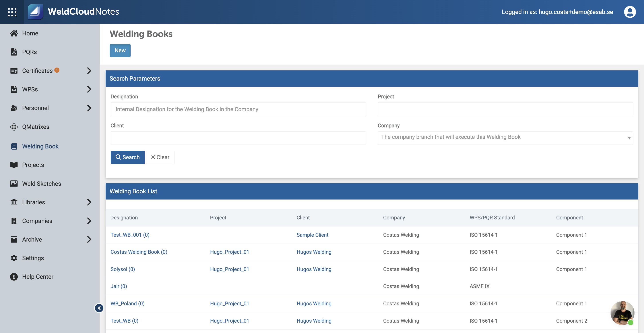
Task: Open the Costas Welding Book (0) link
Action: (x=139, y=252)
